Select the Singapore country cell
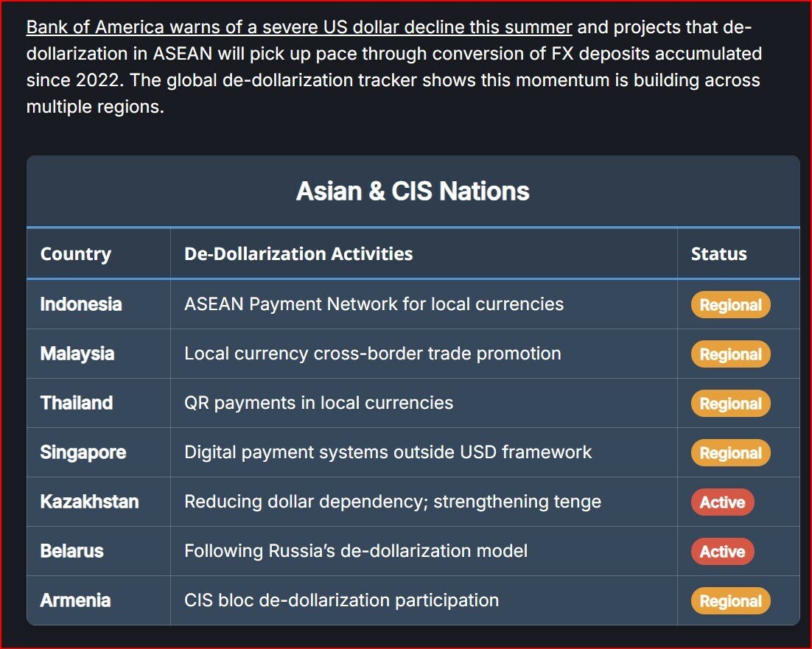Image resolution: width=812 pixels, height=649 pixels. (x=83, y=452)
